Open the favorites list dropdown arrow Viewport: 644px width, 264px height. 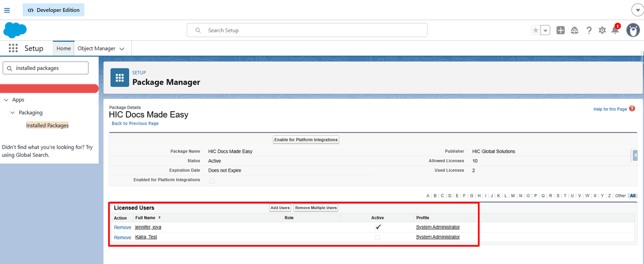(545, 30)
